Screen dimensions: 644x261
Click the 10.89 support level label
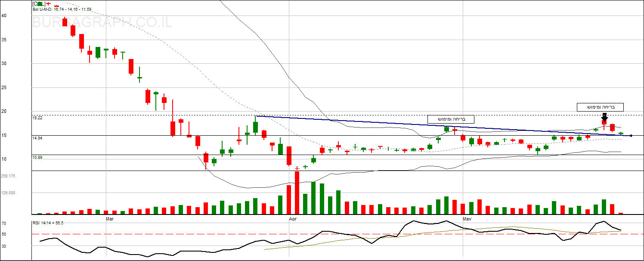[37, 158]
